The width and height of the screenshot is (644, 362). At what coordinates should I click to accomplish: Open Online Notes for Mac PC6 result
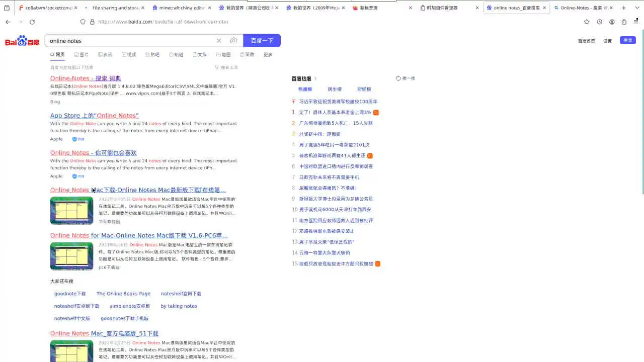[139, 235]
